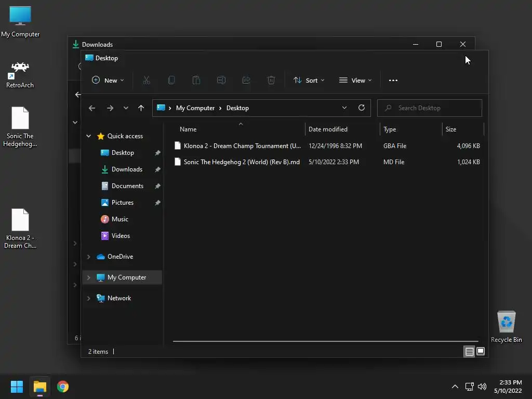Click the Copy icon in toolbar

pyautogui.click(x=171, y=81)
